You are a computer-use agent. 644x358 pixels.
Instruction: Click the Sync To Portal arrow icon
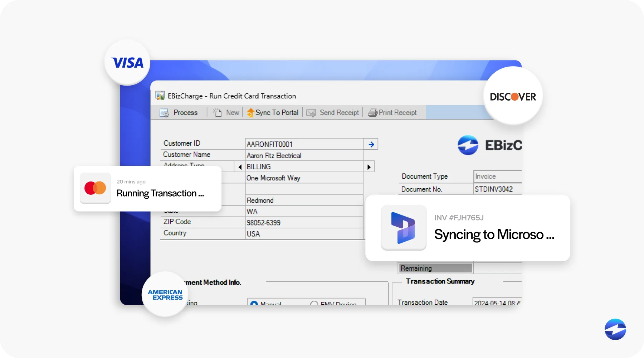point(250,112)
